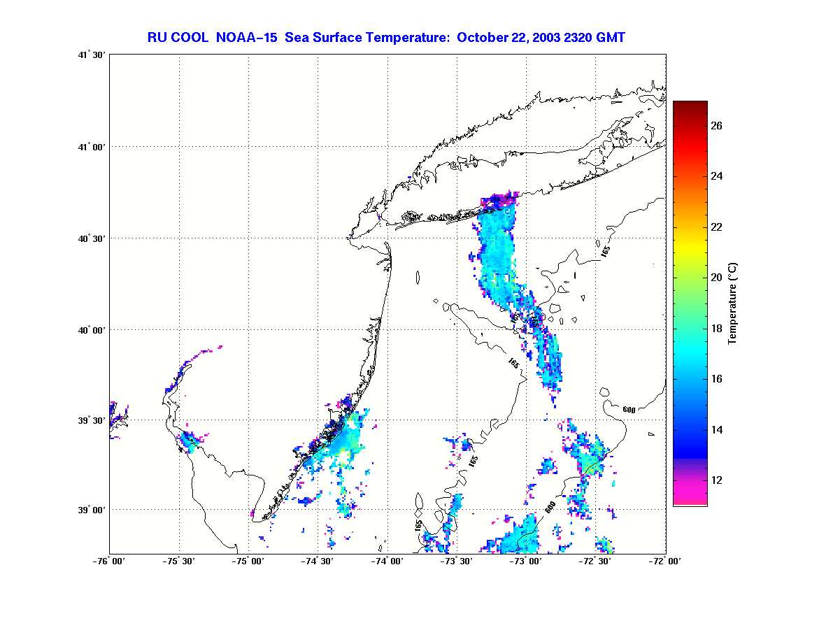Click the -73°00' longitude axis label
The height and width of the screenshot is (630, 840).
coord(527,561)
